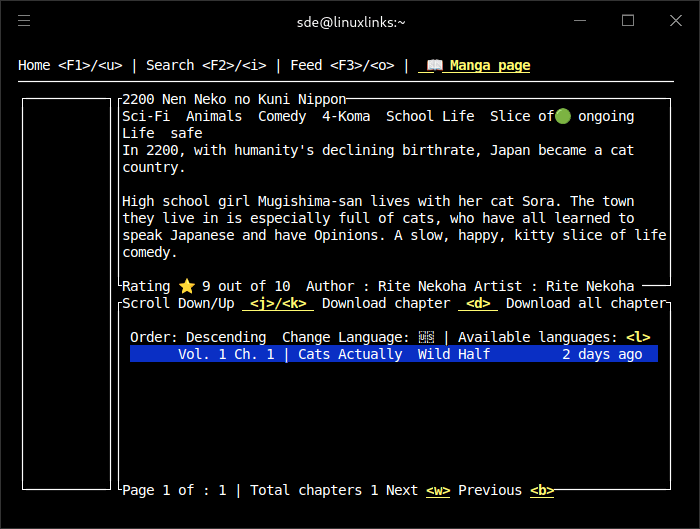Viewport: 700px width, 529px height.
Task: Toggle the Order: Descending sort label
Action: [x=198, y=338]
